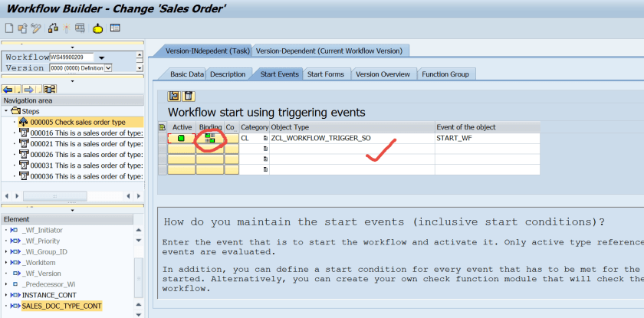The width and height of the screenshot is (644, 318).
Task: Click the Event of the object column header
Action: [x=488, y=127]
